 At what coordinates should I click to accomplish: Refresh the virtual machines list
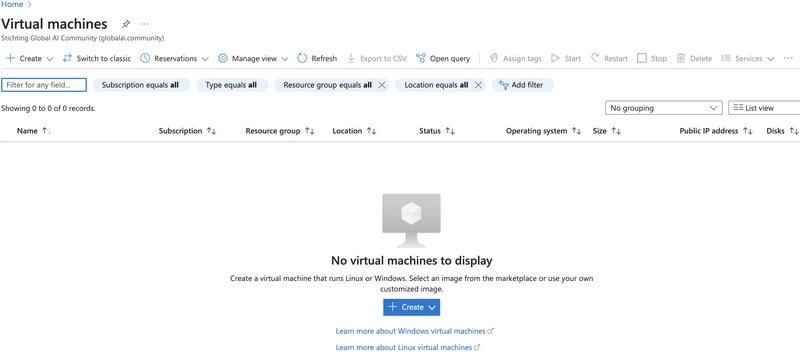point(317,59)
